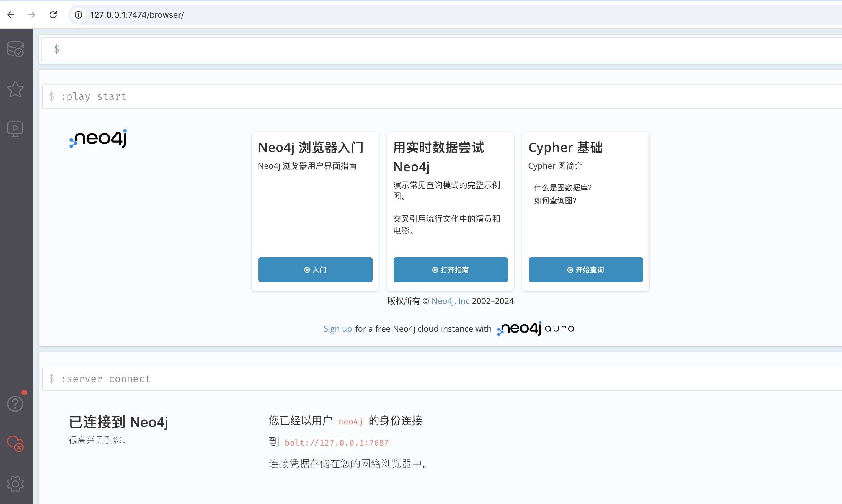Follow the Sign up link for Aura
The width and height of the screenshot is (842, 504).
pos(337,329)
